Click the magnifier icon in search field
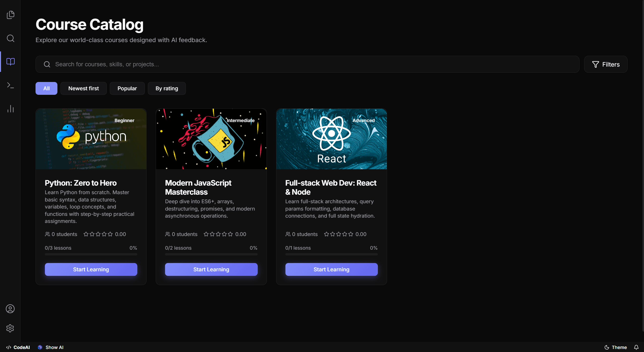Viewport: 644px width, 352px height. tap(47, 64)
